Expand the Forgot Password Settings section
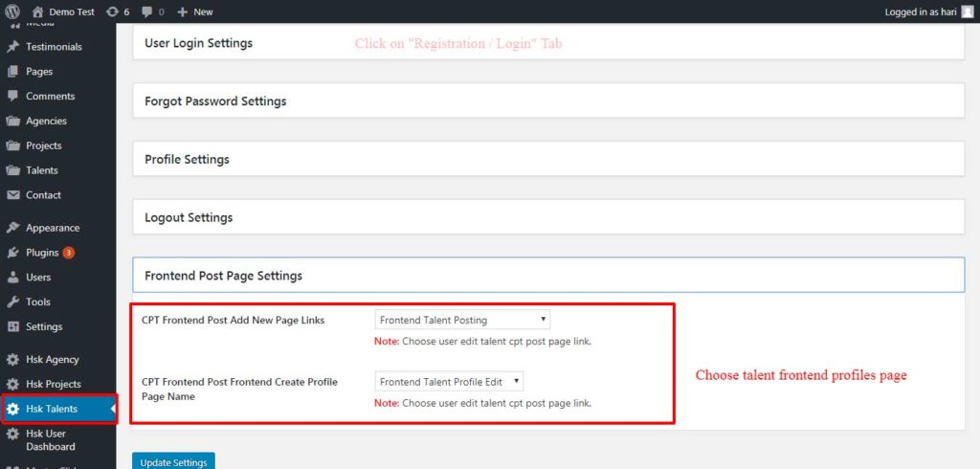The height and width of the screenshot is (469, 980). pyautogui.click(x=547, y=100)
